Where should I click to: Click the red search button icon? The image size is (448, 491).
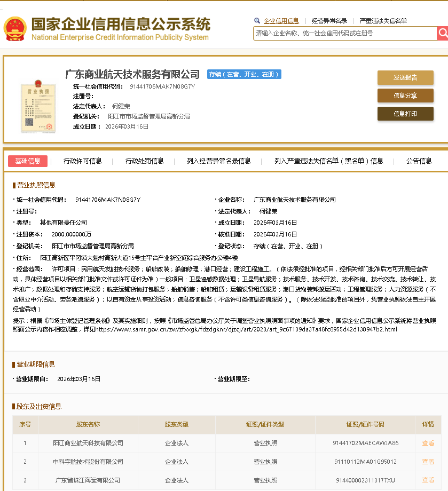[442, 33]
